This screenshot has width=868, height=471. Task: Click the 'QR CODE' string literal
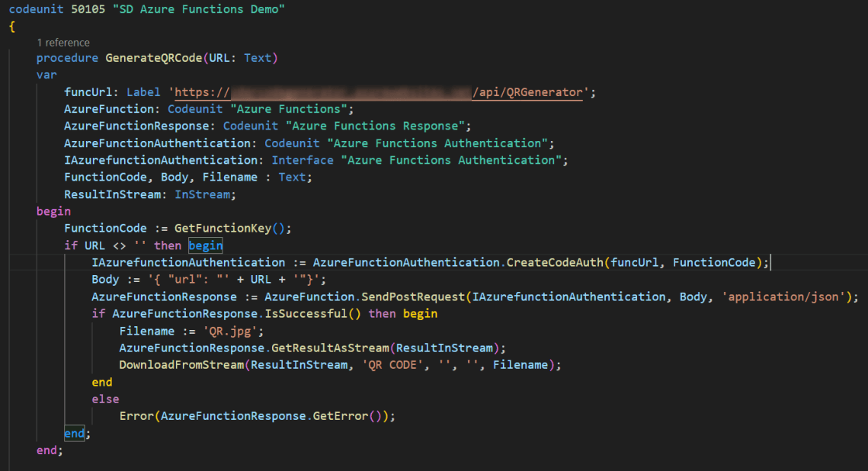coord(392,365)
